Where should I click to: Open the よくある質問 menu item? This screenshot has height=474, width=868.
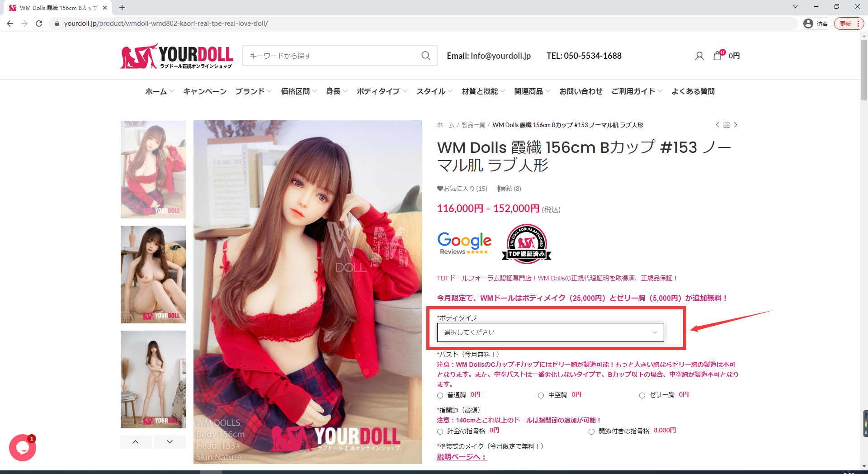[x=693, y=91]
